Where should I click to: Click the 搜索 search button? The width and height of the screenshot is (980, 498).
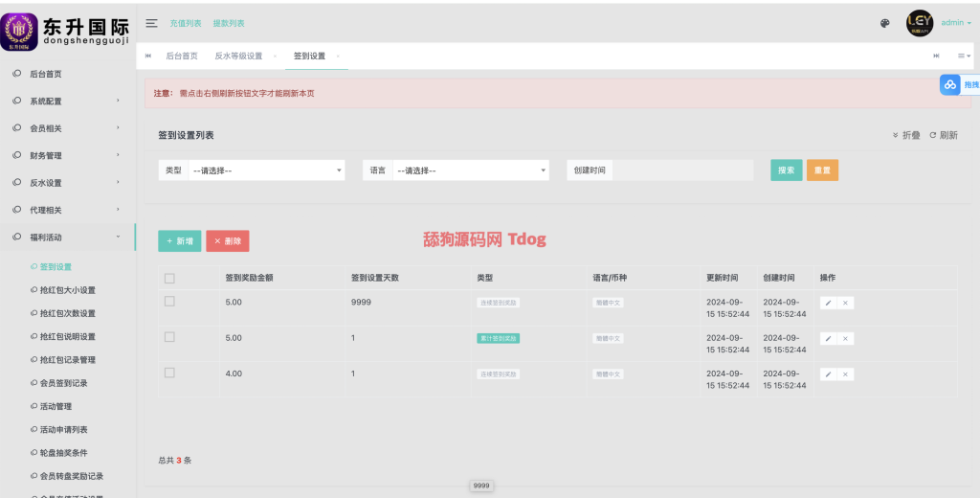[786, 170]
